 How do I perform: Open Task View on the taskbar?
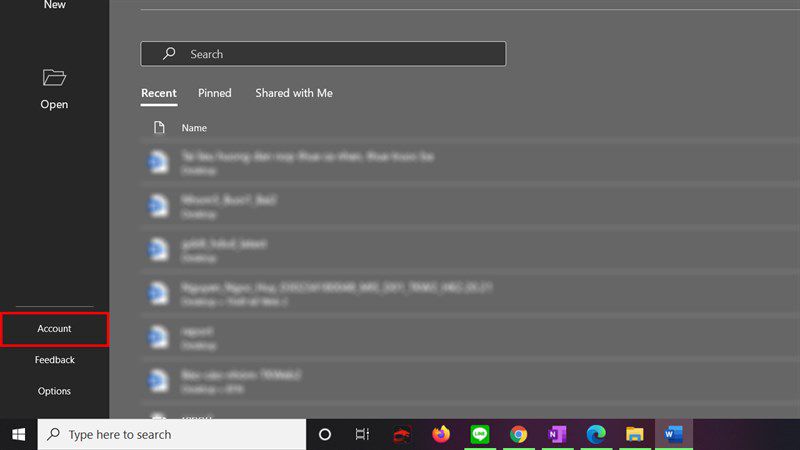tap(362, 435)
